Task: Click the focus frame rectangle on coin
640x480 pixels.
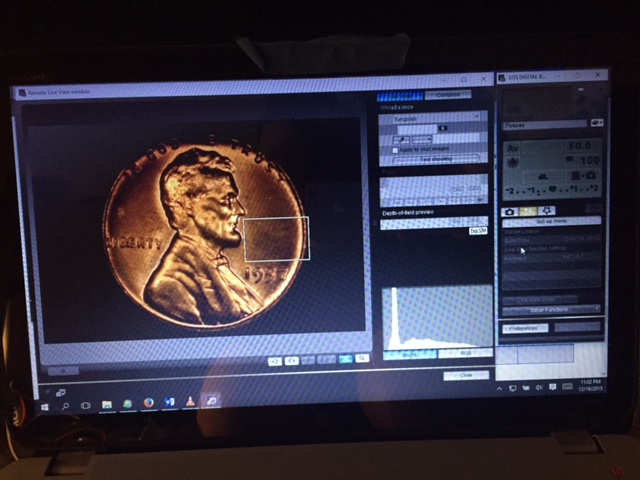Action: point(276,239)
